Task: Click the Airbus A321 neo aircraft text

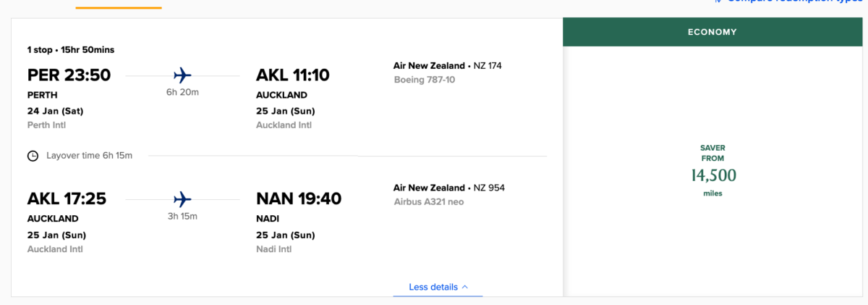Action: 428,201
